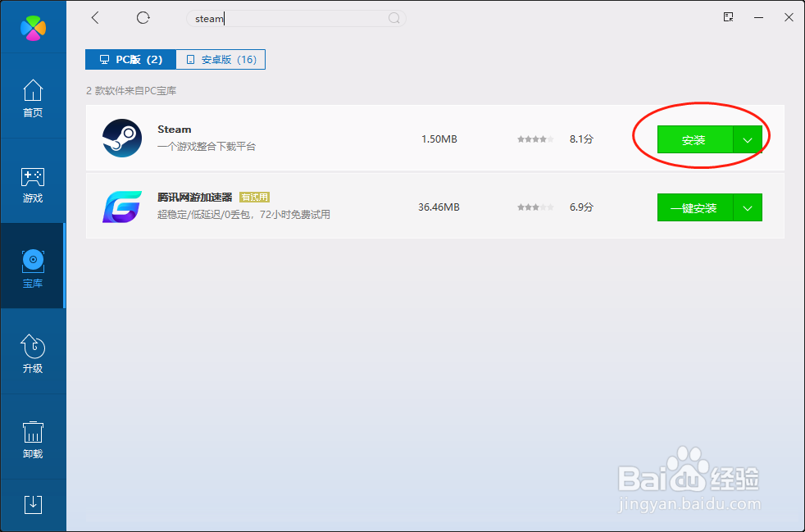Click the 8.1分 score text
The image size is (805, 532).
point(581,139)
